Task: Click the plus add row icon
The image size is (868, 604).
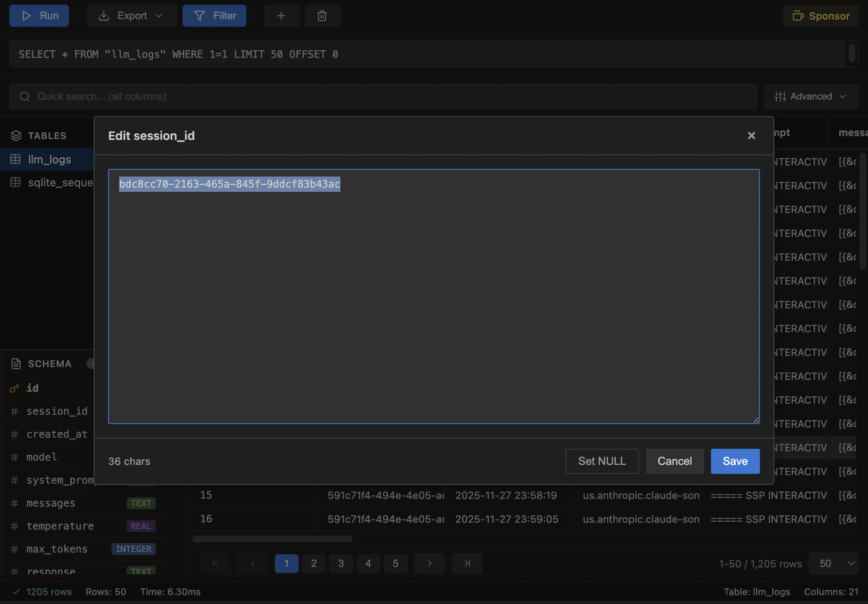Action: click(x=281, y=16)
